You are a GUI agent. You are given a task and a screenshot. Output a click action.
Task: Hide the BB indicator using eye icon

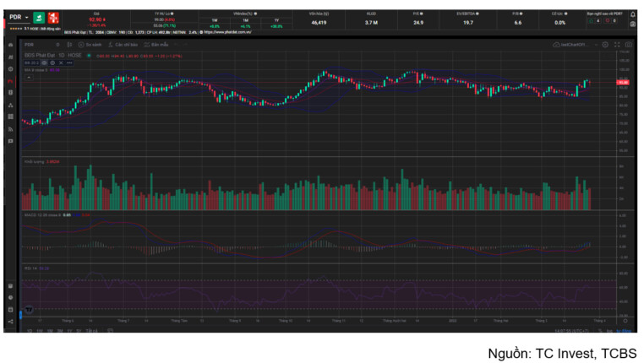tap(46, 62)
